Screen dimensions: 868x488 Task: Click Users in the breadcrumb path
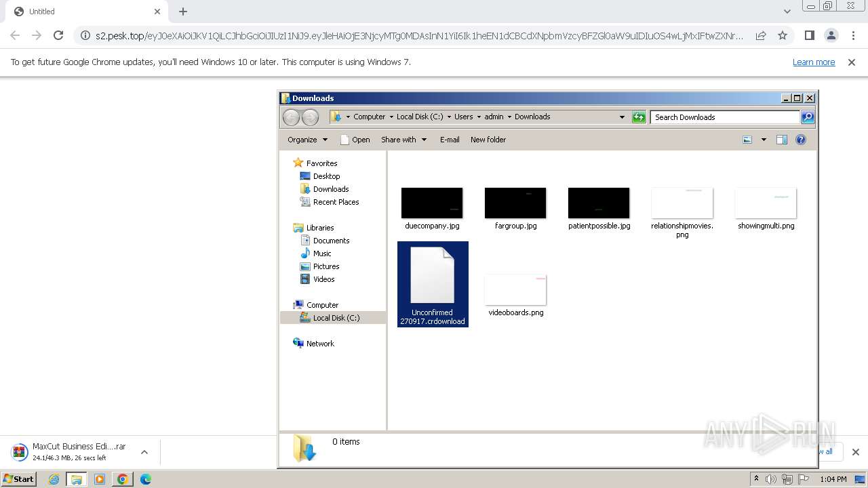tap(463, 117)
